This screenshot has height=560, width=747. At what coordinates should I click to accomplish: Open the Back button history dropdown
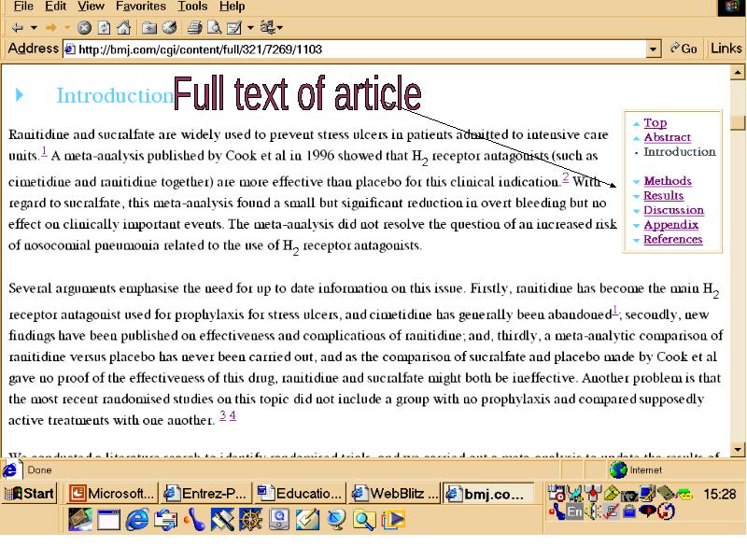(34, 28)
